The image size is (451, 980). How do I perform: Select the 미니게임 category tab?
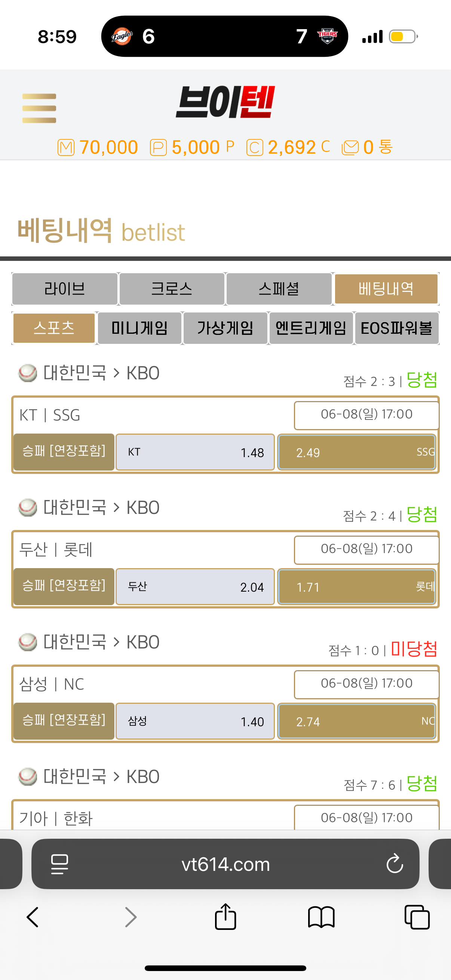point(140,328)
